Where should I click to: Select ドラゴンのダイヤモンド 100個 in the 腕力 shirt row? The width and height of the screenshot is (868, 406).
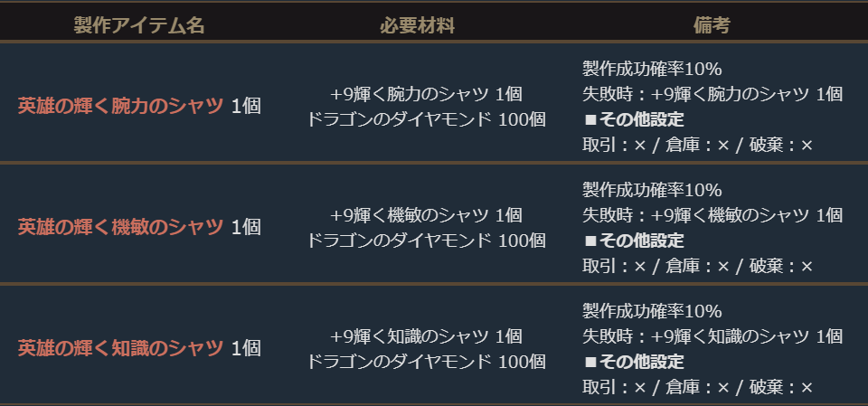tap(426, 119)
